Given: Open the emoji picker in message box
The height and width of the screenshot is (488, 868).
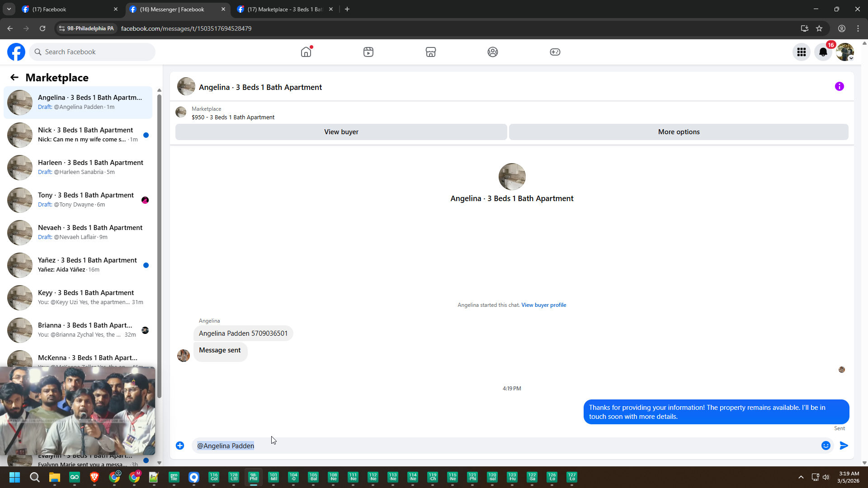Looking at the screenshot, I should [x=826, y=446].
